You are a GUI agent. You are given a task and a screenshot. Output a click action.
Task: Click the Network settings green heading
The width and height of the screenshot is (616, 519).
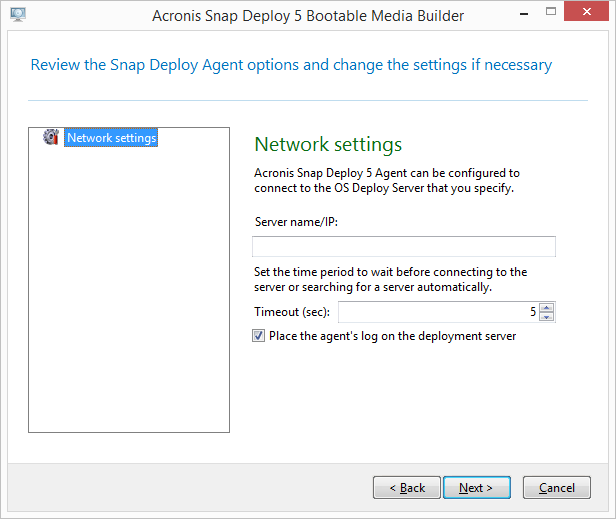point(328,144)
